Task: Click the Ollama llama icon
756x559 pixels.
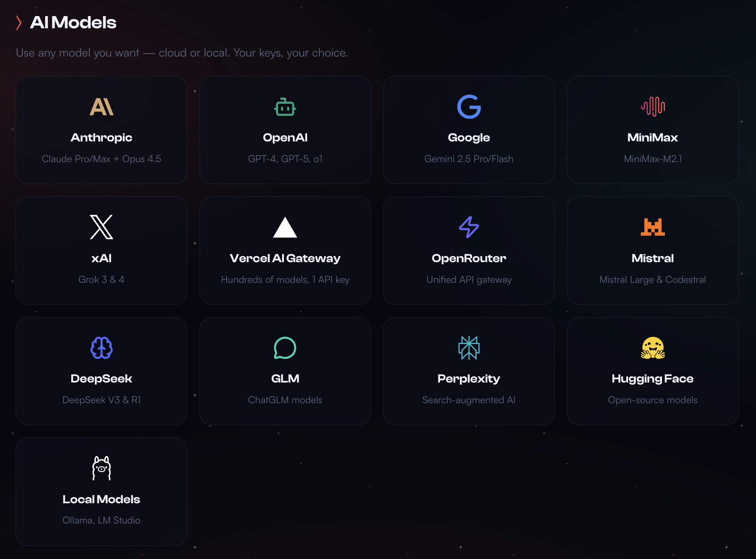Action: [x=101, y=468]
